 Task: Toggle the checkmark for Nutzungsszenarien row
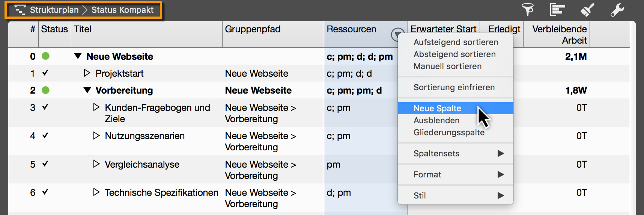click(x=45, y=135)
